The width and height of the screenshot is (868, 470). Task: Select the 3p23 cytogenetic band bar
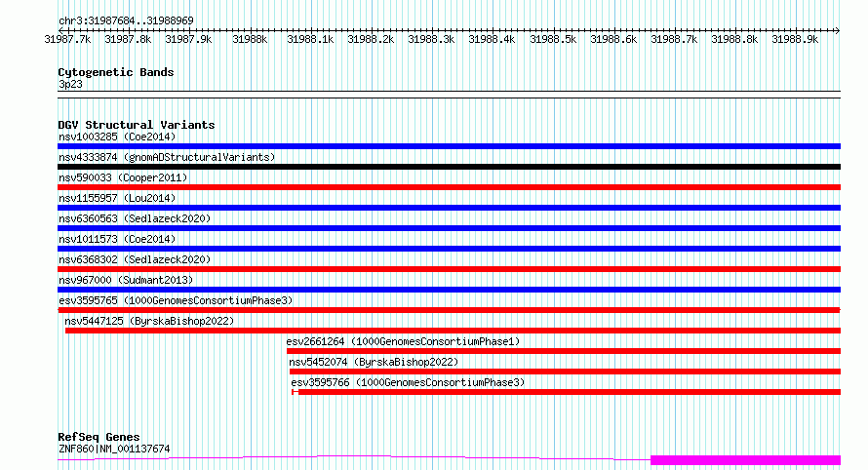[449, 95]
